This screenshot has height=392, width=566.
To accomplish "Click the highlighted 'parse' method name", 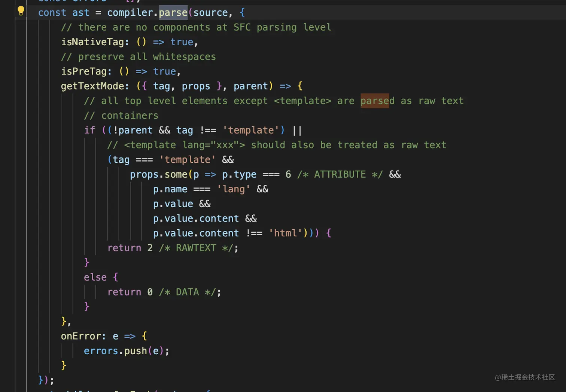I will click(173, 13).
